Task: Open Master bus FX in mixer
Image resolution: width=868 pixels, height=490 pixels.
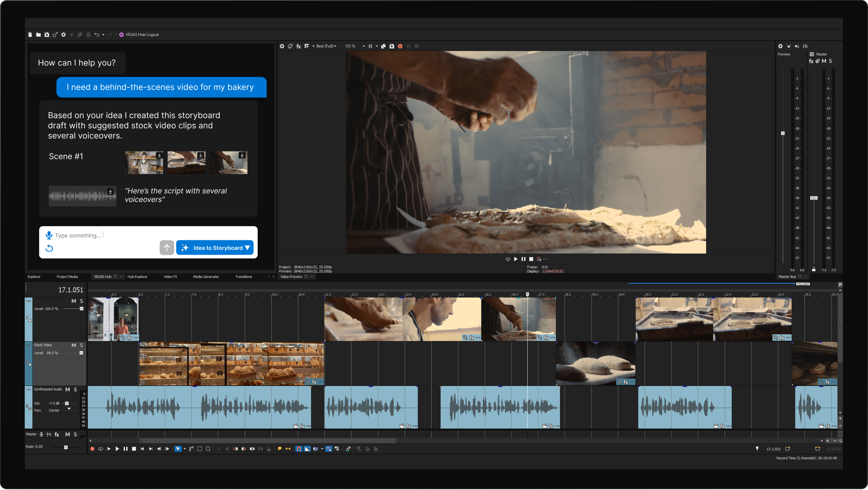Action: 811,61
